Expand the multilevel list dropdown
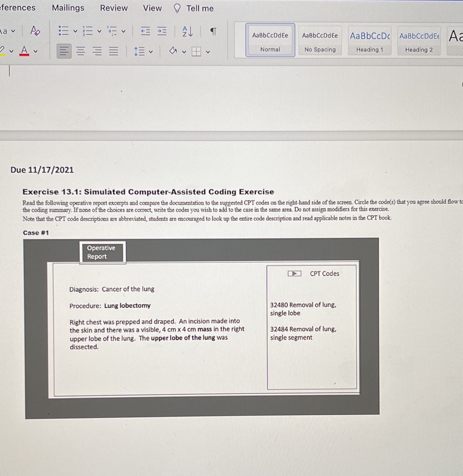This screenshot has width=463, height=476. [x=124, y=31]
